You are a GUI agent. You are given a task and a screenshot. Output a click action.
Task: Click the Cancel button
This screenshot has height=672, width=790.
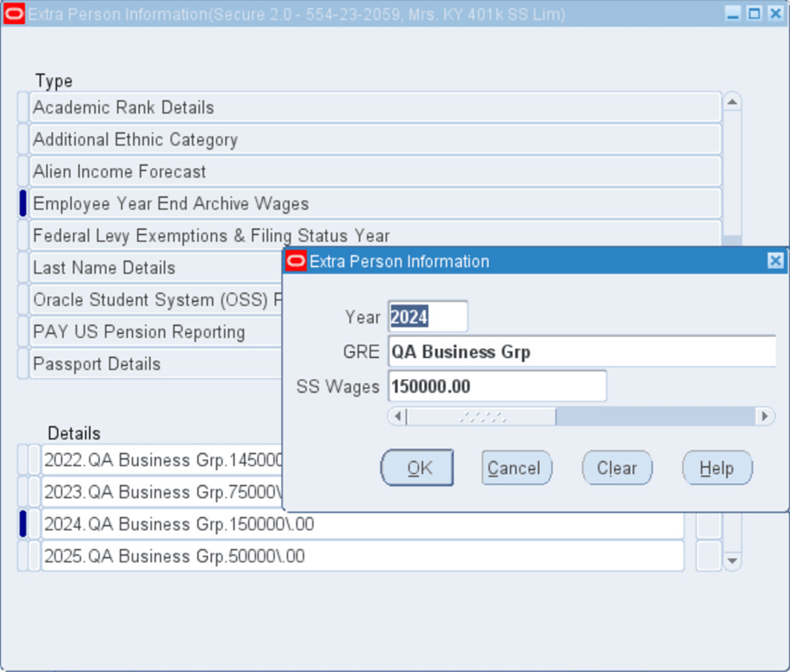pos(516,468)
